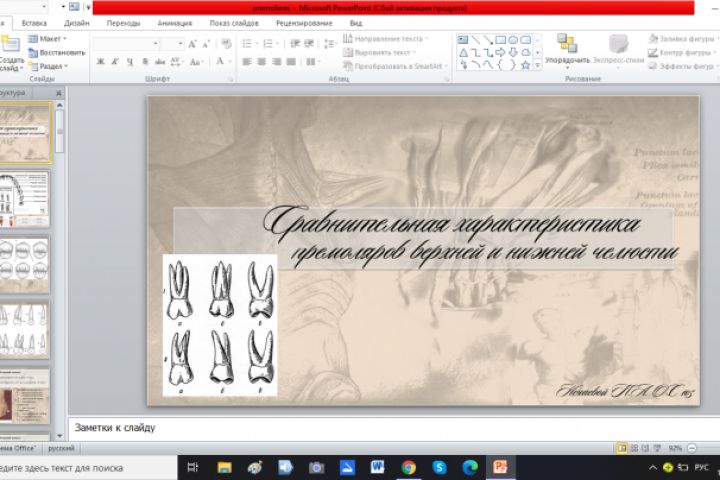Open Microsoft Word from the taskbar
The width and height of the screenshot is (720, 480).
[x=377, y=468]
